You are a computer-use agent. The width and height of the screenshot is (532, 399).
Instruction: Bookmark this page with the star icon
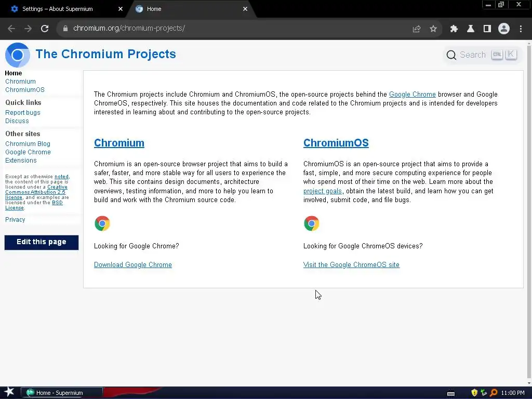pyautogui.click(x=433, y=29)
